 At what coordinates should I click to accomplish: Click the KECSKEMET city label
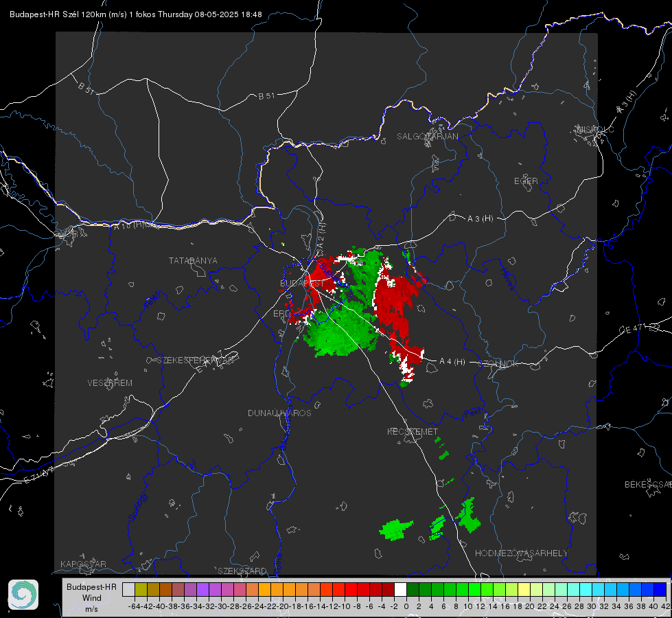(413, 431)
